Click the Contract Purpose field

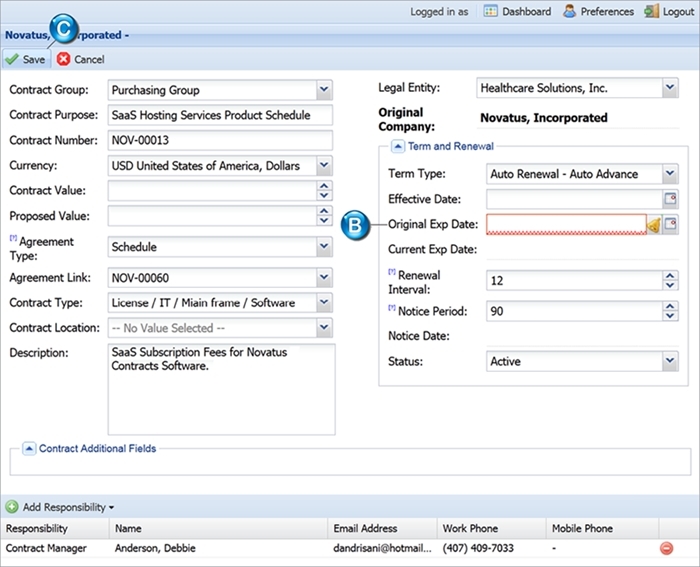220,115
